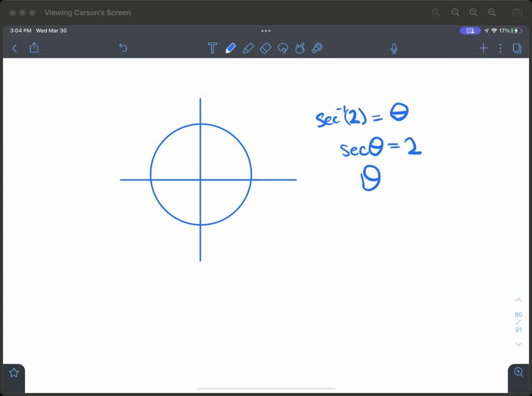
Task: Open the zoom magnifier in the bottom corner
Action: (x=518, y=372)
